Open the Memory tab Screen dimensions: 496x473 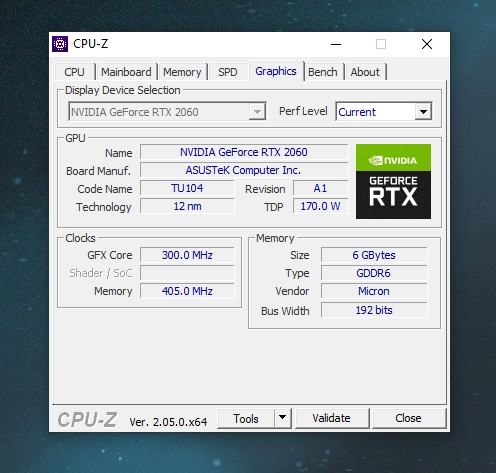pyautogui.click(x=182, y=72)
